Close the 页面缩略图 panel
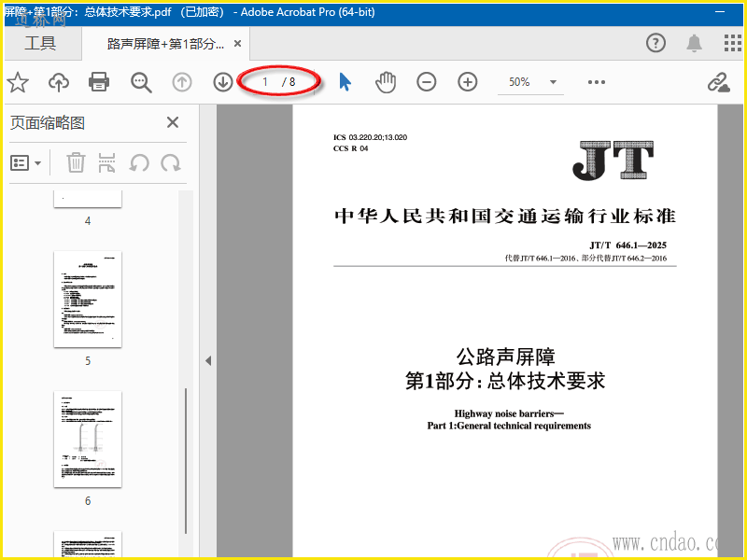 (173, 122)
